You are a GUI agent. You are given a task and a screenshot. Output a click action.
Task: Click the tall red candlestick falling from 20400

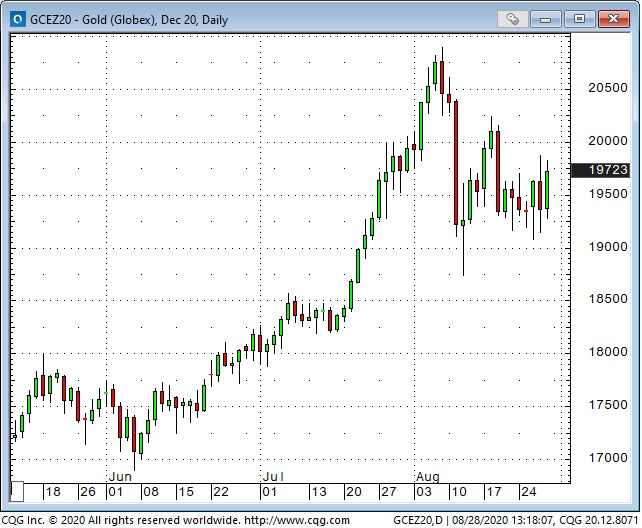tap(456, 162)
